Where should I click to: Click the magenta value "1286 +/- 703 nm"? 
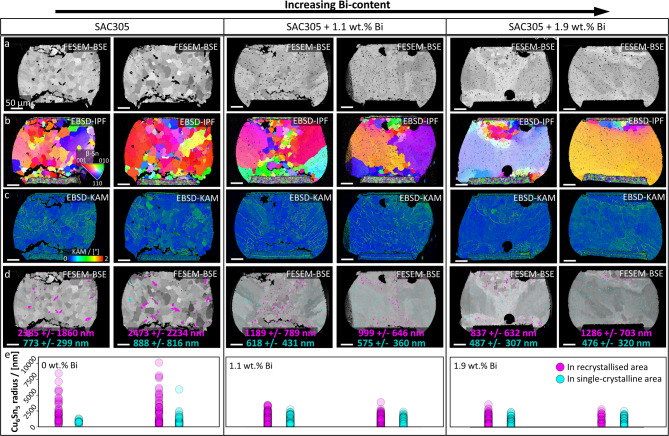click(x=617, y=333)
